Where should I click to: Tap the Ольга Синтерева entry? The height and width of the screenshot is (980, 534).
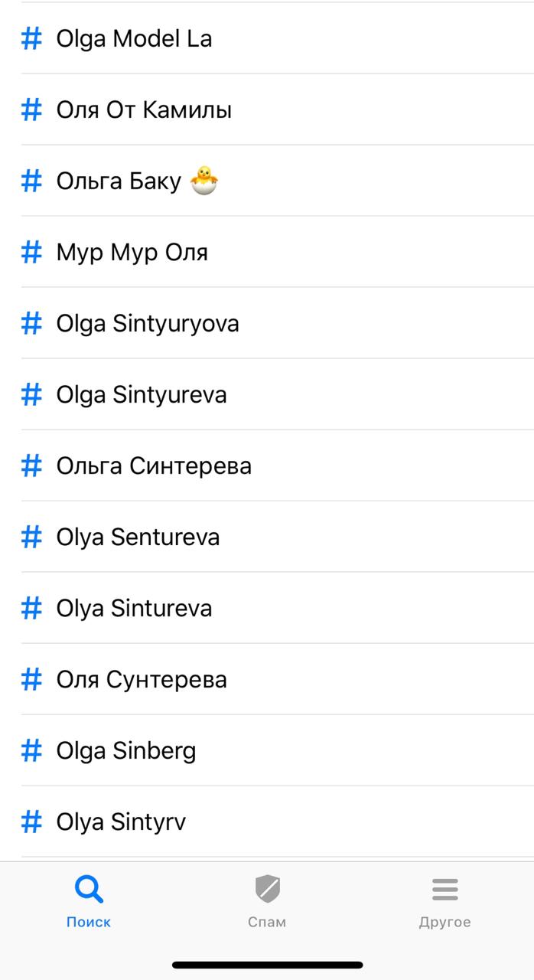tap(154, 466)
